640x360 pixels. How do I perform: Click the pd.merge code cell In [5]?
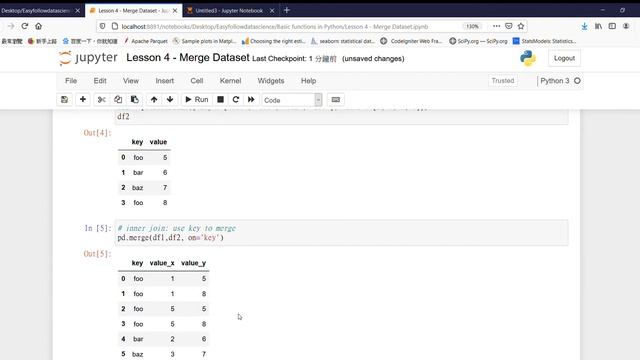coord(341,233)
